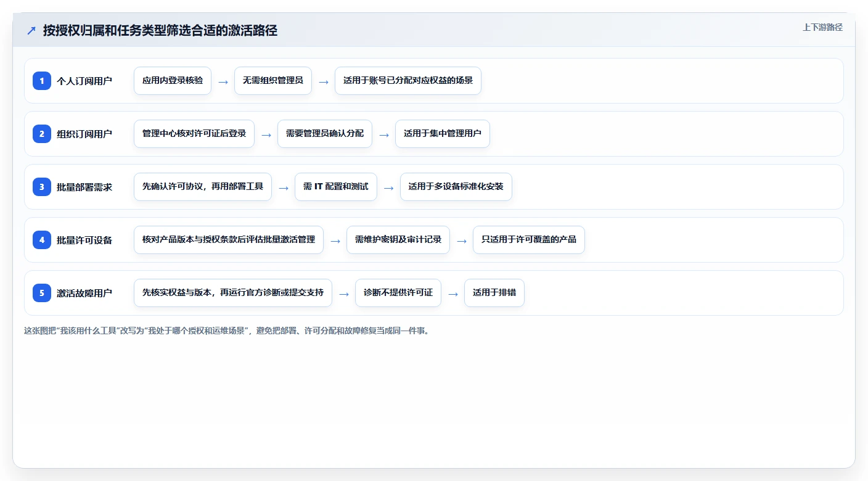
Task: Click the 批量部署需求 row label
Action: pos(84,187)
